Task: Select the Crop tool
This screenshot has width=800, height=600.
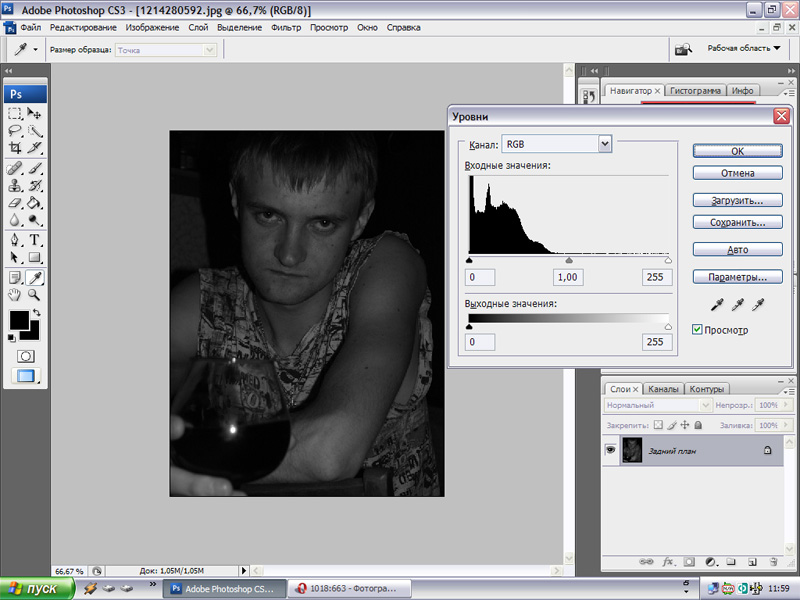Action: pyautogui.click(x=15, y=148)
